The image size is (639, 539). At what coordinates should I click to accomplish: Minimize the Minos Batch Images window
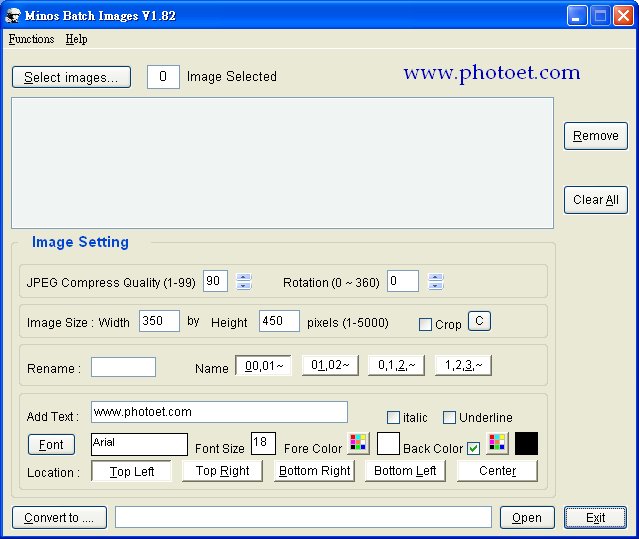(577, 16)
